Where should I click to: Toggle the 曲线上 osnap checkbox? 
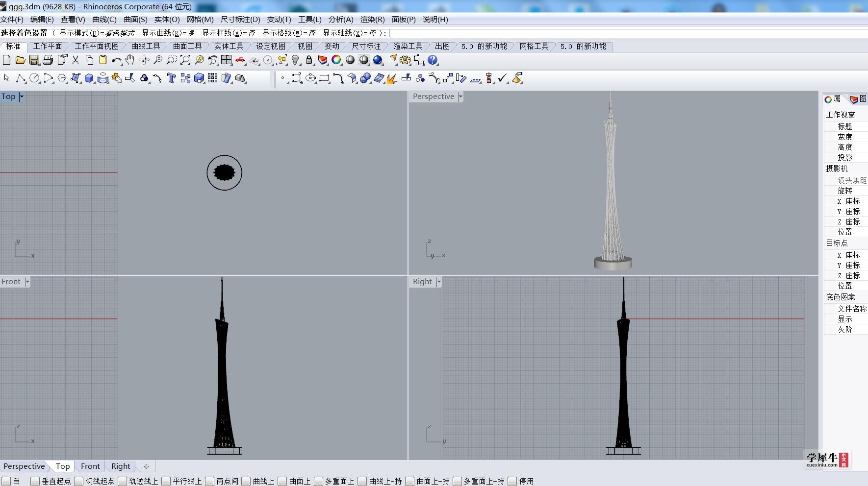coord(246,481)
